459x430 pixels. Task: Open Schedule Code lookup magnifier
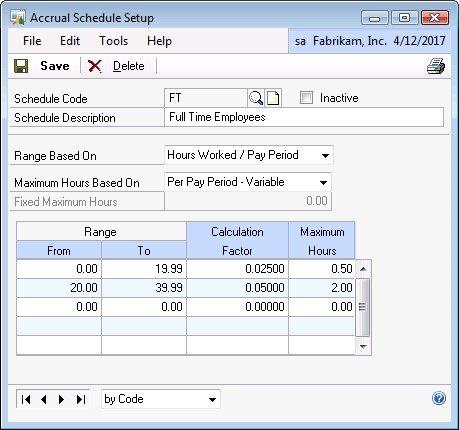pos(256,98)
